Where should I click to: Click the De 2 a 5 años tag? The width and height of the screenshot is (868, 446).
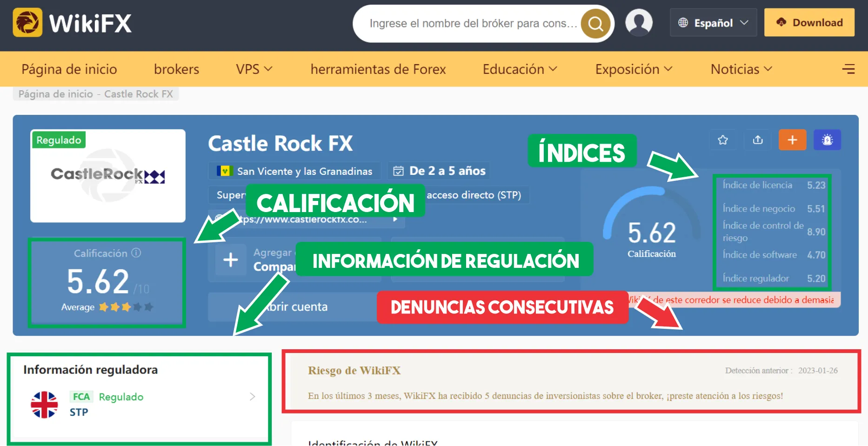click(438, 171)
